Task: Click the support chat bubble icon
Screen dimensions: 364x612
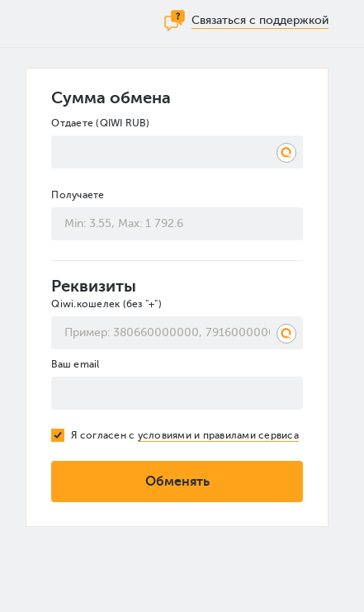Action: tap(174, 21)
